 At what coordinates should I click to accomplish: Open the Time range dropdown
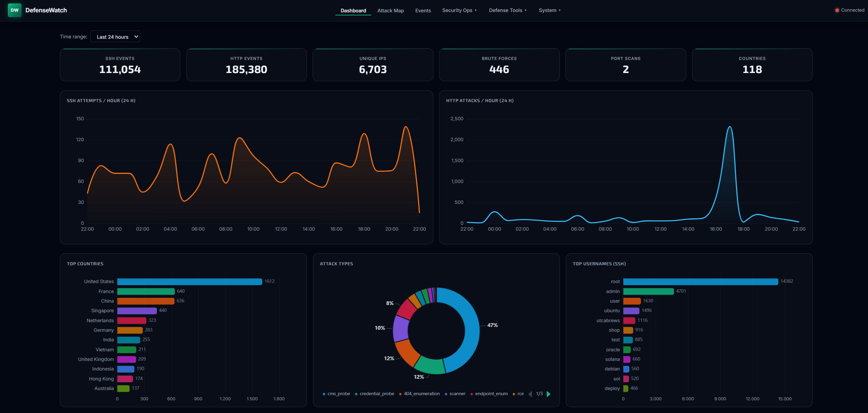[115, 37]
